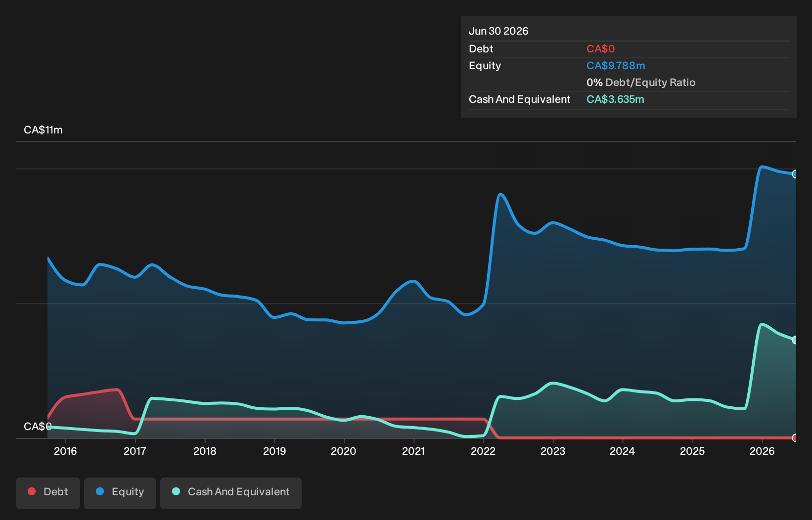812x520 pixels.
Task: Select the 2025 axis label
Action: (x=692, y=451)
